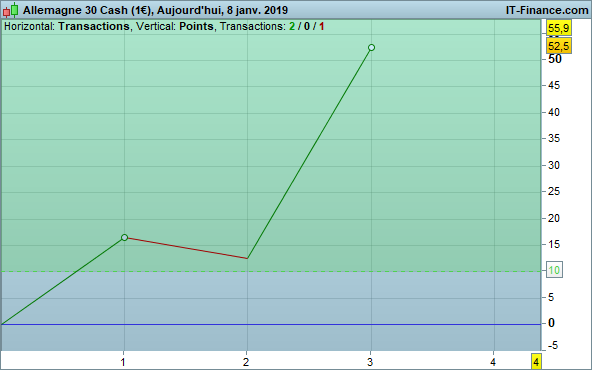592x370 pixels.
Task: Open the IT-Finance.com link
Action: click(x=547, y=10)
